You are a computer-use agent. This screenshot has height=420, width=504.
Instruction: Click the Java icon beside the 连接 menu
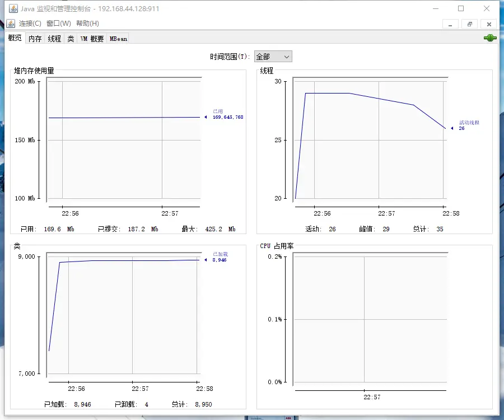11,24
